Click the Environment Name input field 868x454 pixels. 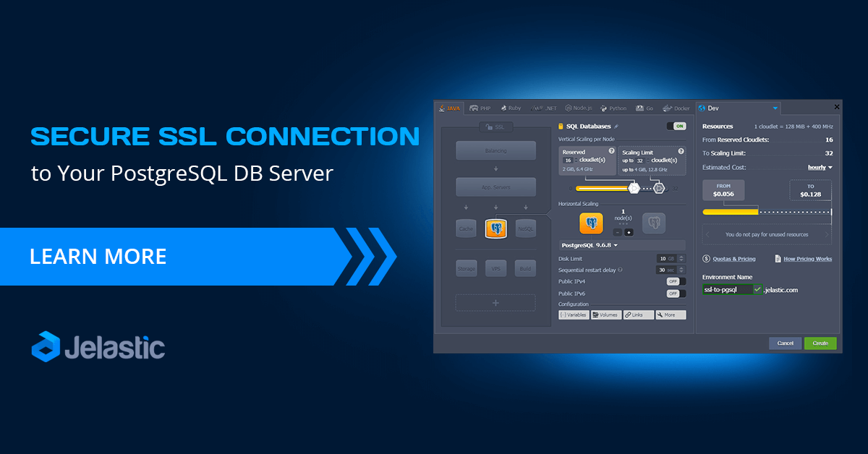pos(726,289)
